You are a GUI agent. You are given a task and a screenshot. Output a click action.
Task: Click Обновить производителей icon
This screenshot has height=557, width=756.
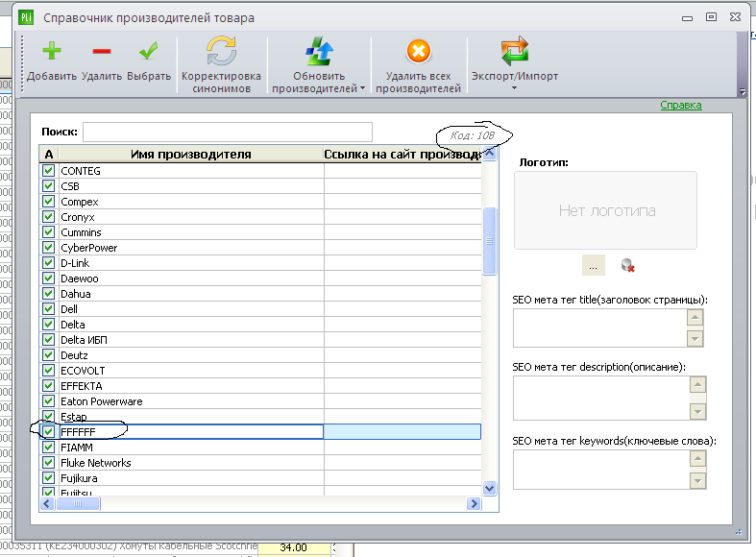[319, 51]
